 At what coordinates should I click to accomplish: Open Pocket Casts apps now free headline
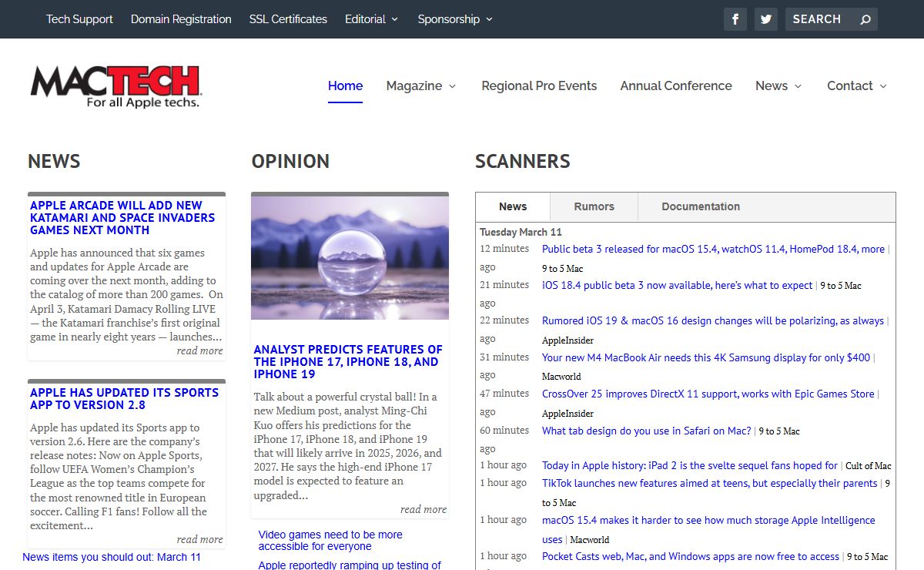691,556
